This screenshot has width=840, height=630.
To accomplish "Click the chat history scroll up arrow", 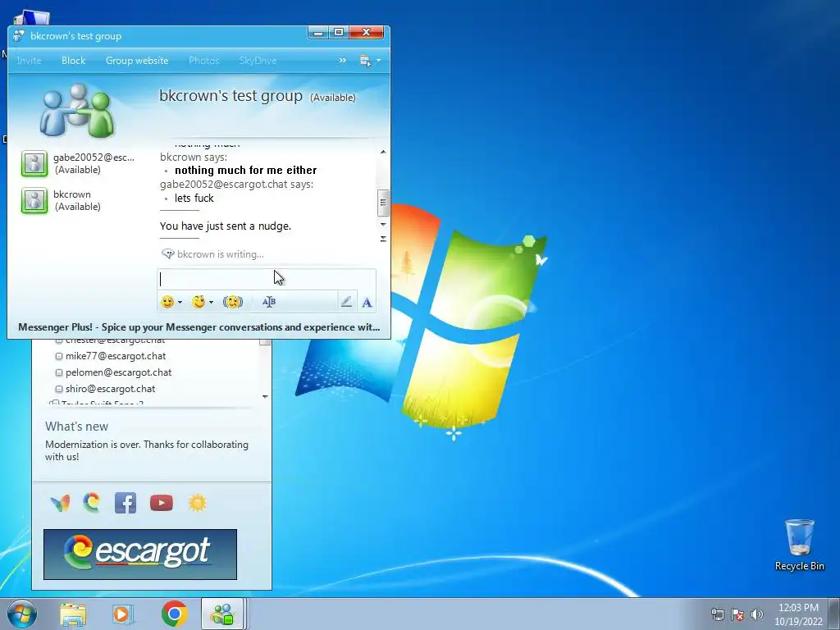I will pyautogui.click(x=383, y=152).
